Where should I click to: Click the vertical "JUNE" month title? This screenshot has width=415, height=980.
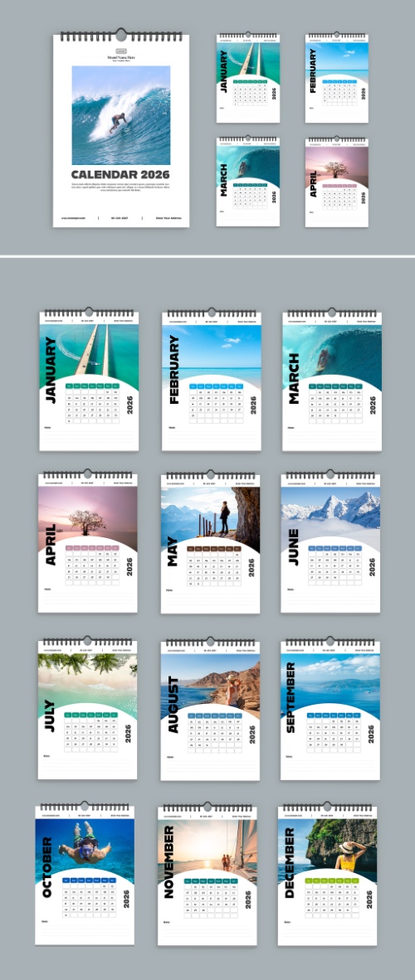pyautogui.click(x=292, y=547)
